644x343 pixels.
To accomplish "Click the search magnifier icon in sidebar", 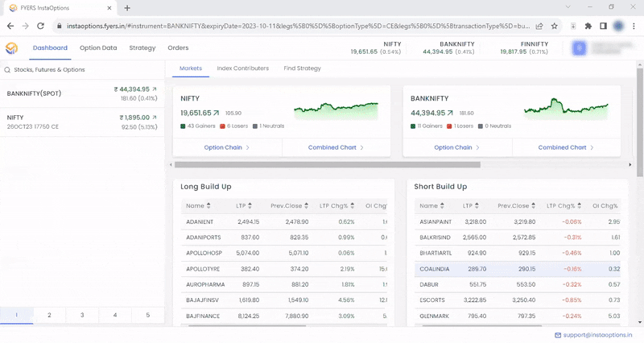I will pos(7,70).
